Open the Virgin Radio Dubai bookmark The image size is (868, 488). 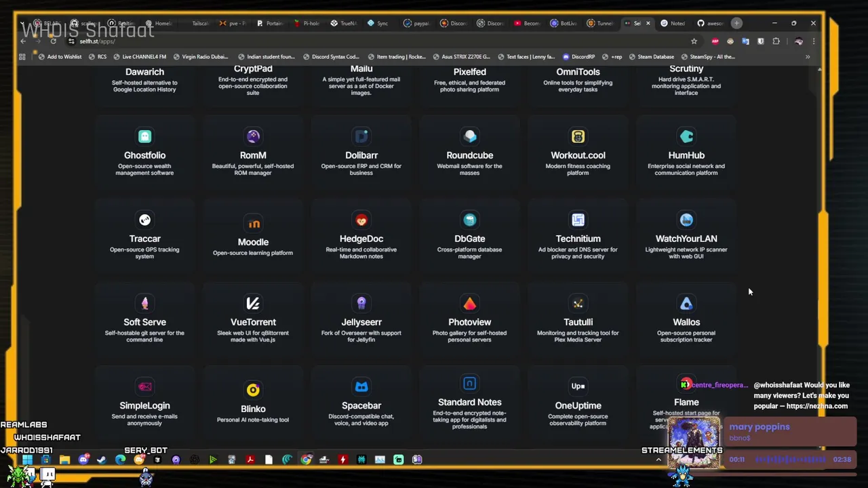[x=200, y=57]
